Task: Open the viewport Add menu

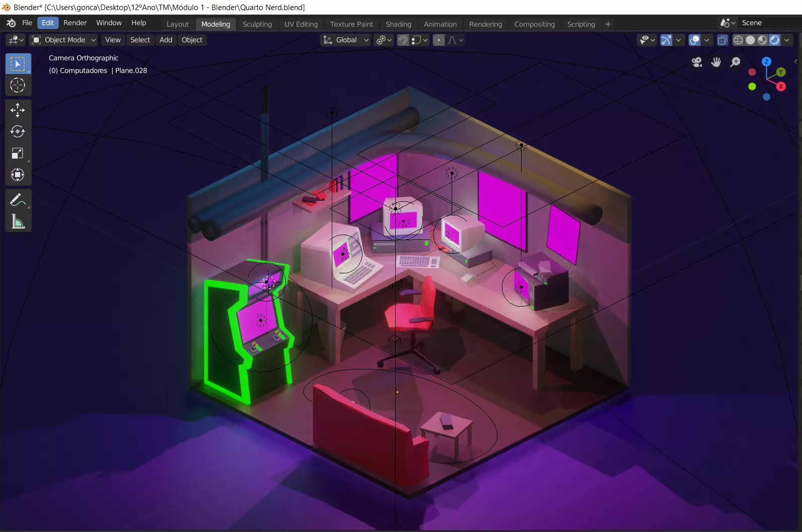Action: [166, 40]
